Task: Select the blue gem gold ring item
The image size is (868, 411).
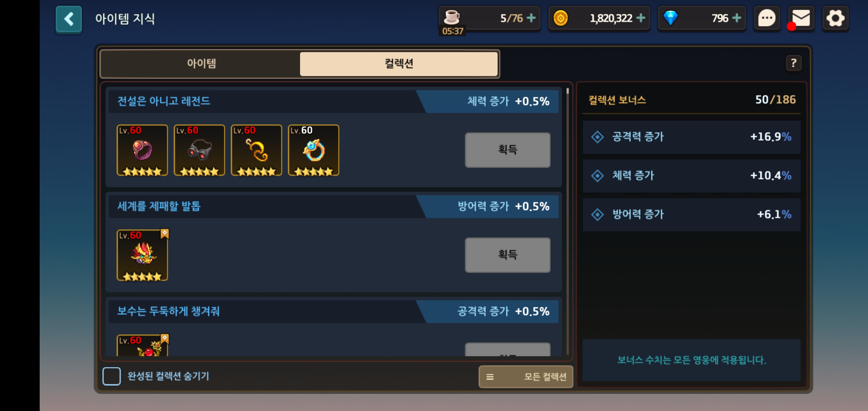Action: [x=314, y=150]
